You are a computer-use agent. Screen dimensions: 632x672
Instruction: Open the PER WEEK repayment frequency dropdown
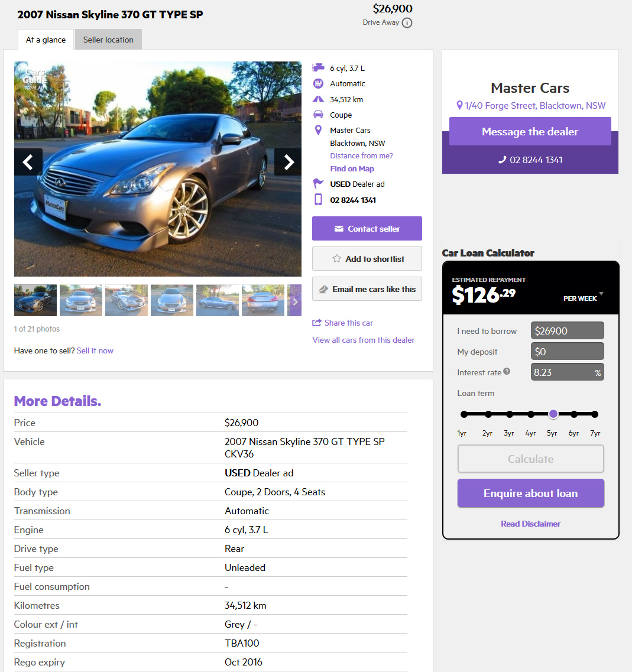point(584,297)
